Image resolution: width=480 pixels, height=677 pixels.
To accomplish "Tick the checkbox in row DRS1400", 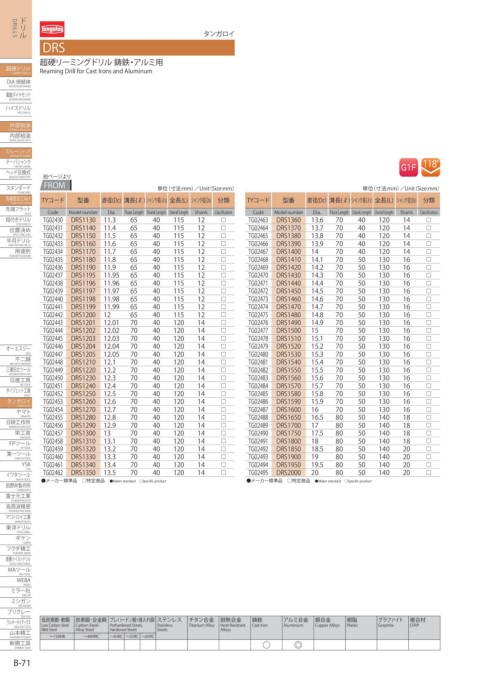I will 428,251.
